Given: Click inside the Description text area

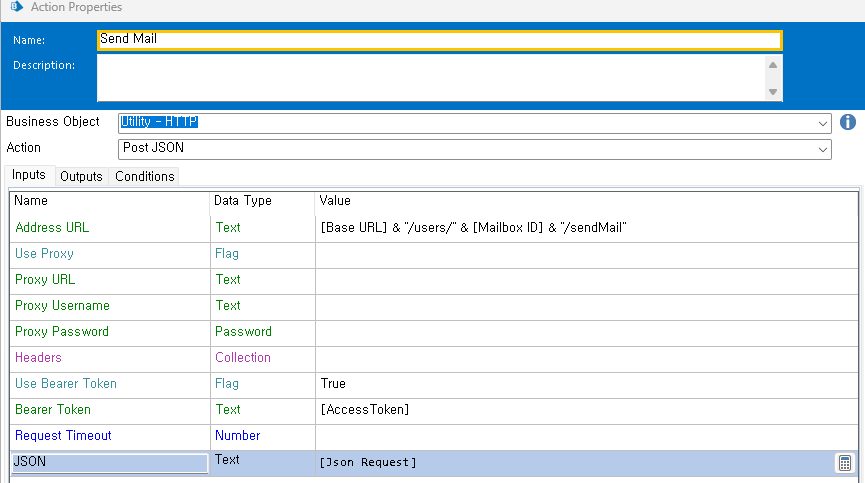Looking at the screenshot, I should click(x=430, y=77).
